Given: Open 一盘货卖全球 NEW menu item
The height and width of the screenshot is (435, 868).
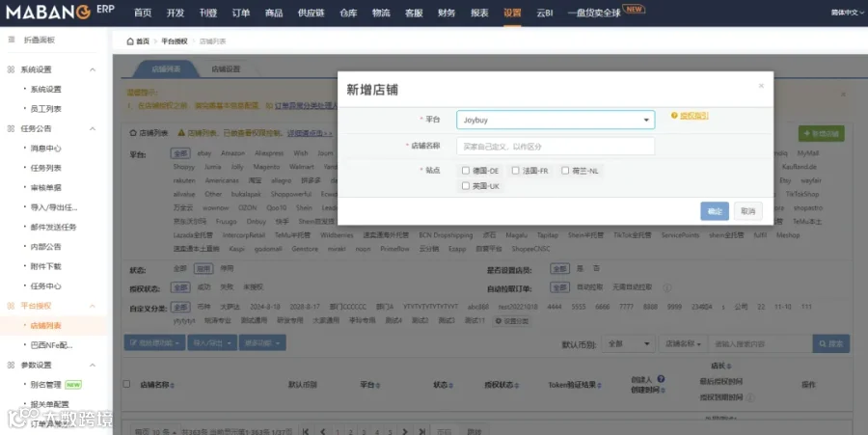Looking at the screenshot, I should point(606,12).
